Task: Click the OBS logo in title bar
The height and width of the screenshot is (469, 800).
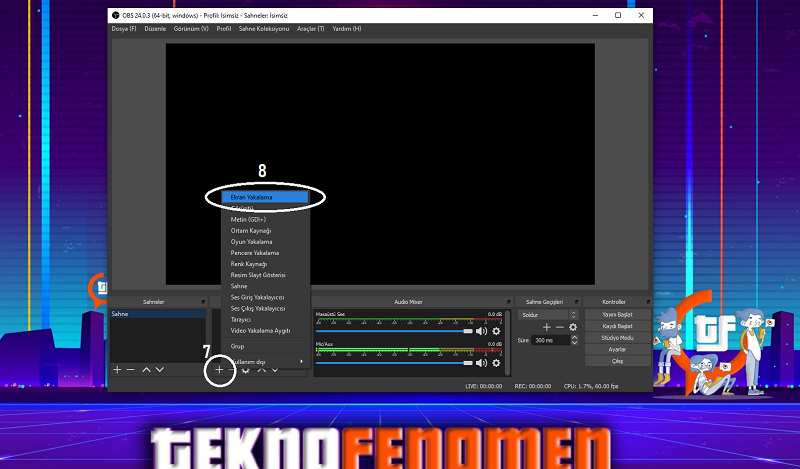Action: coord(116,15)
